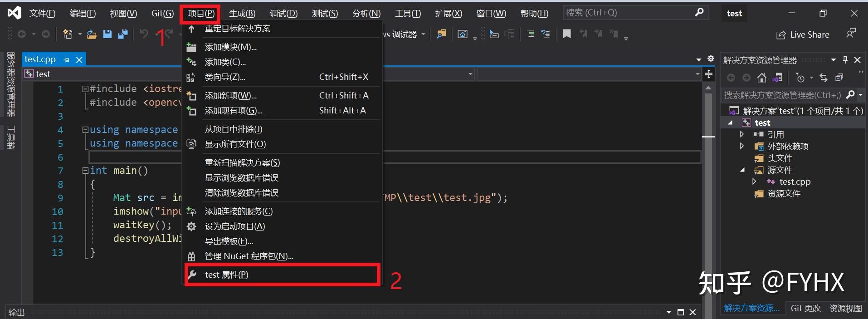The height and width of the screenshot is (319, 868).
Task: Select 资源文件 folder in Solution Explorer
Action: pos(784,193)
